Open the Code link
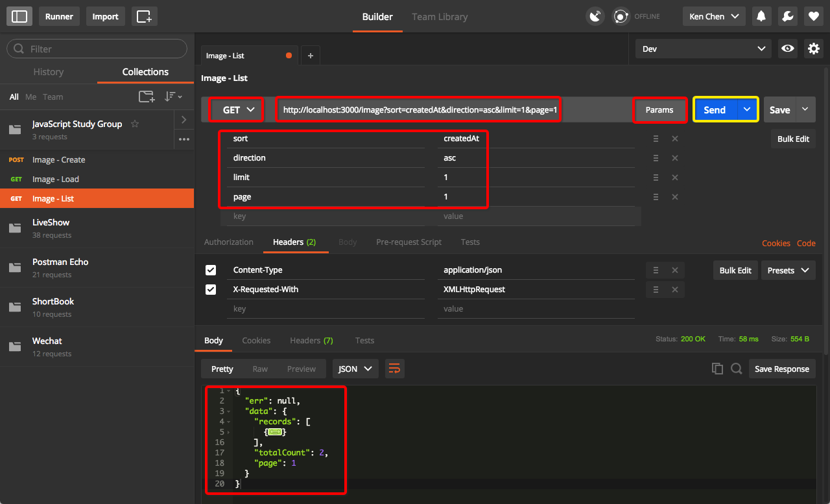830x504 pixels. point(806,244)
